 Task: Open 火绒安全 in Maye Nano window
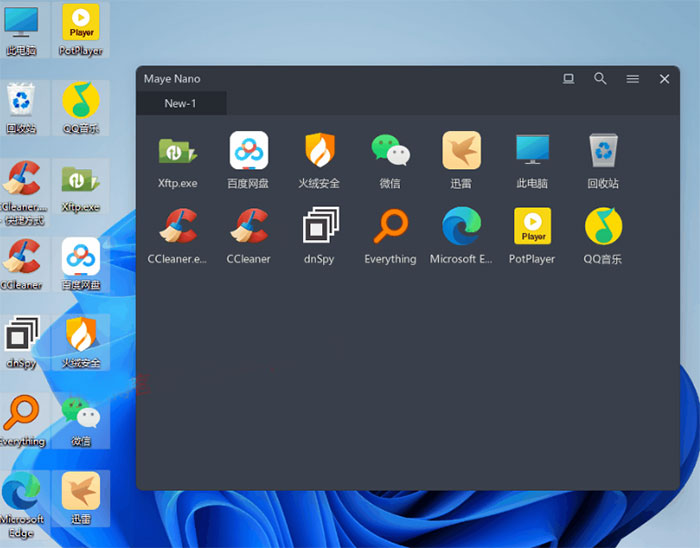pyautogui.click(x=319, y=159)
